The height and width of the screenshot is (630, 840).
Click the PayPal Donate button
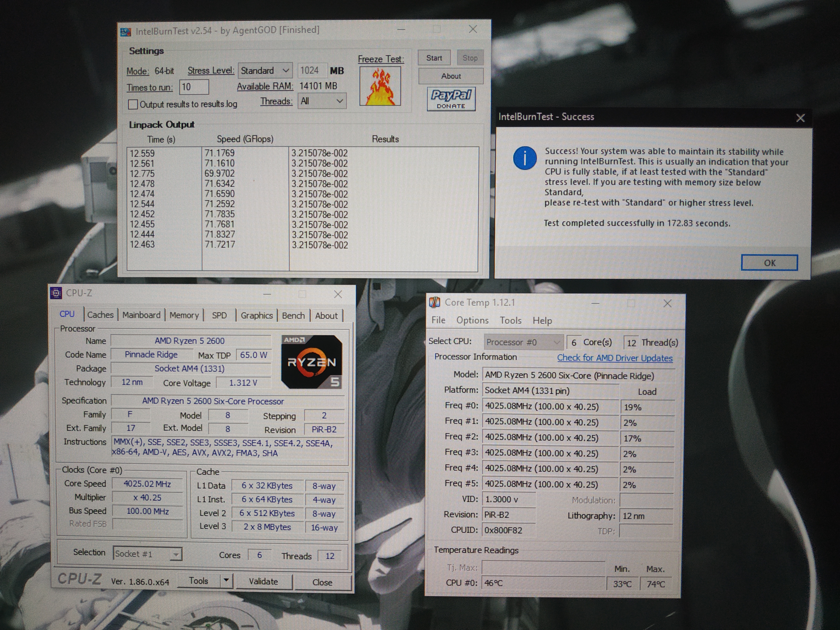451,99
